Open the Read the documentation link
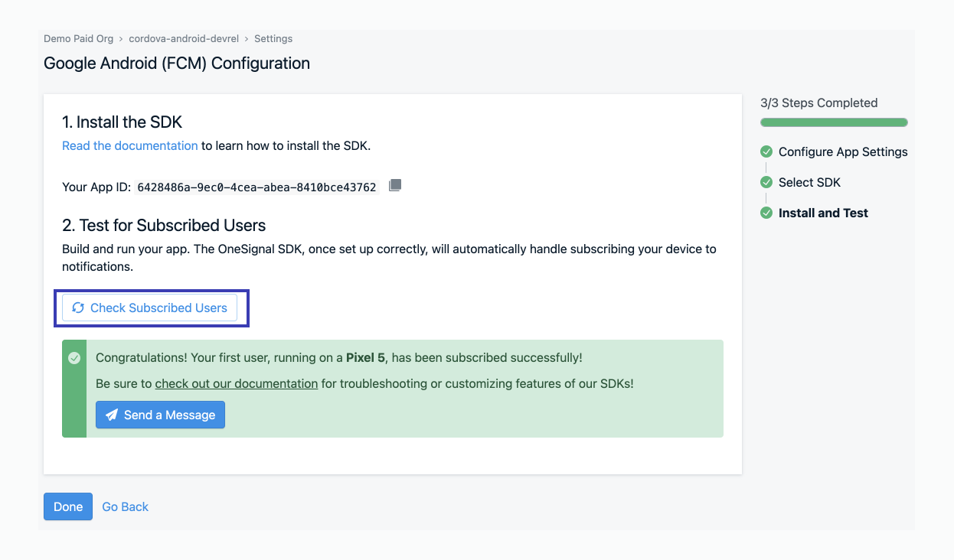This screenshot has height=560, width=954. click(x=129, y=145)
